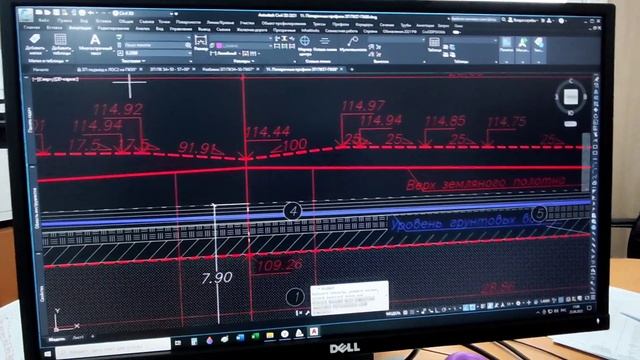Switch to the Модель layout tab
The image size is (640, 360).
tap(56, 339)
